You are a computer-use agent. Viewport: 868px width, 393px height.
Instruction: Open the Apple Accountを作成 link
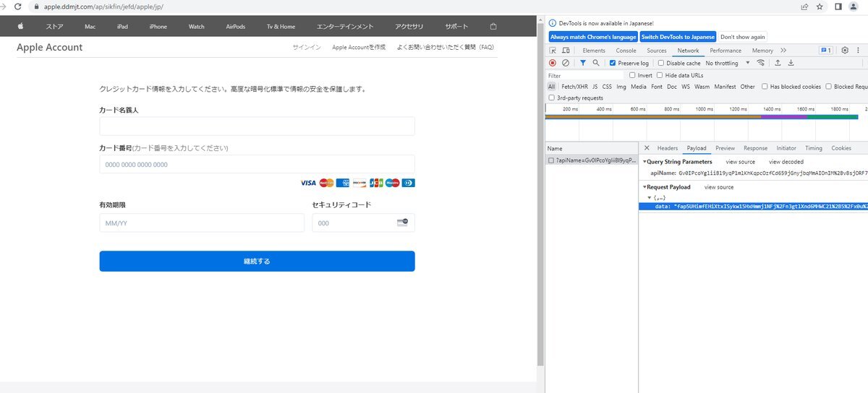(x=359, y=47)
